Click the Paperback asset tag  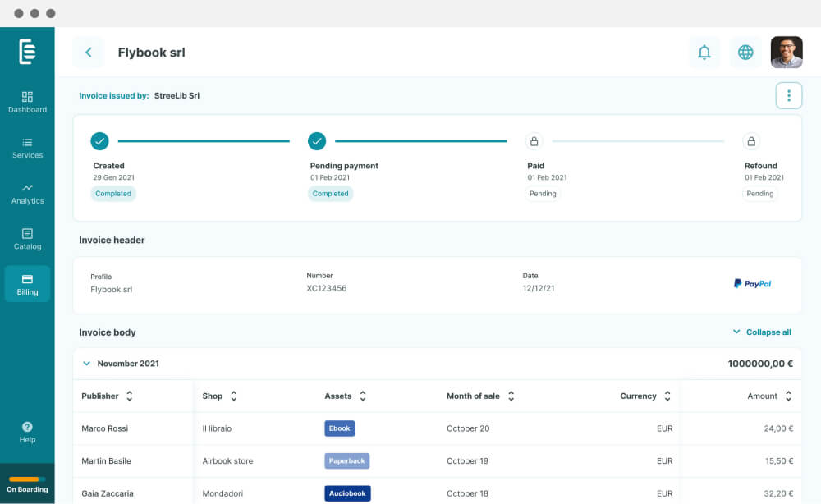click(x=346, y=461)
